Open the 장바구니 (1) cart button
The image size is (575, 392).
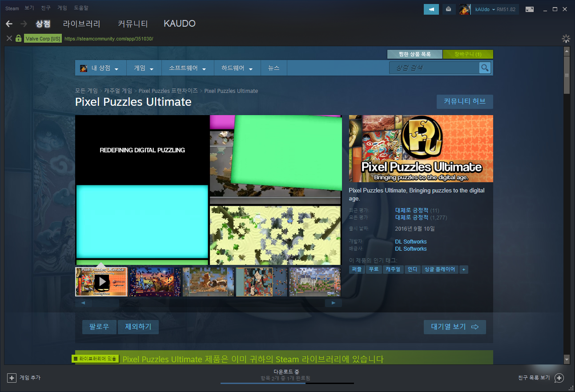468,54
